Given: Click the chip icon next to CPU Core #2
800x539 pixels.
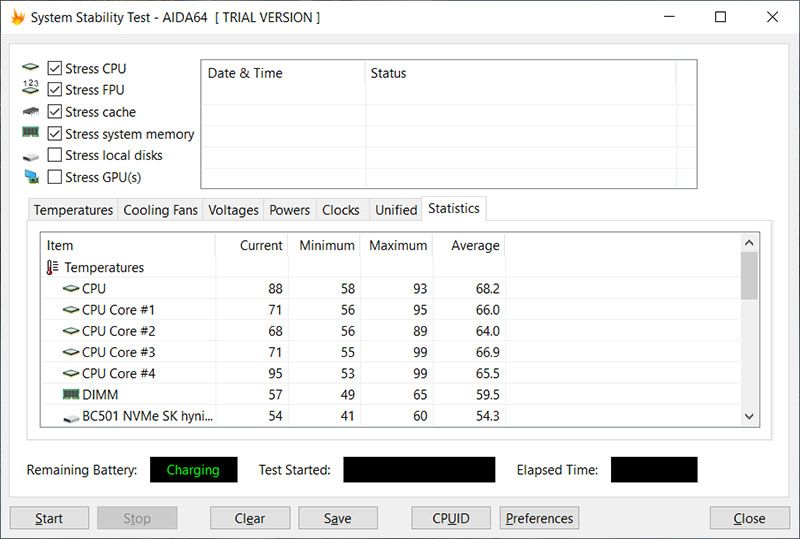Looking at the screenshot, I should pos(70,331).
